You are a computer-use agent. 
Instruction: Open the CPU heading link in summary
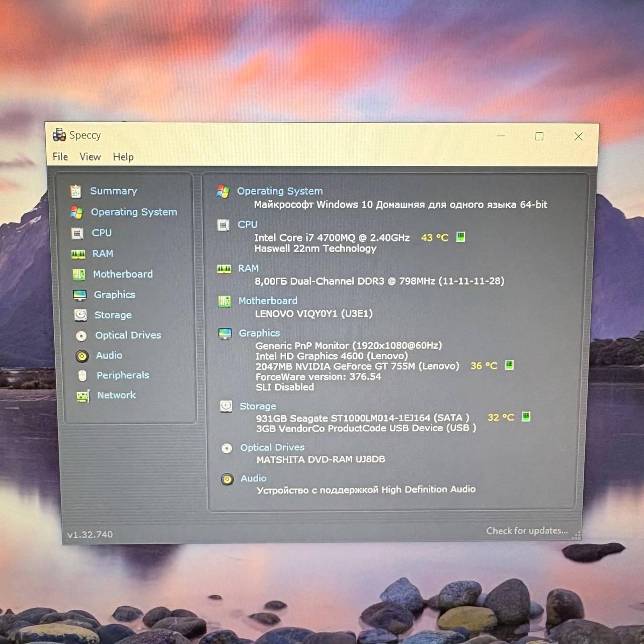tap(248, 224)
